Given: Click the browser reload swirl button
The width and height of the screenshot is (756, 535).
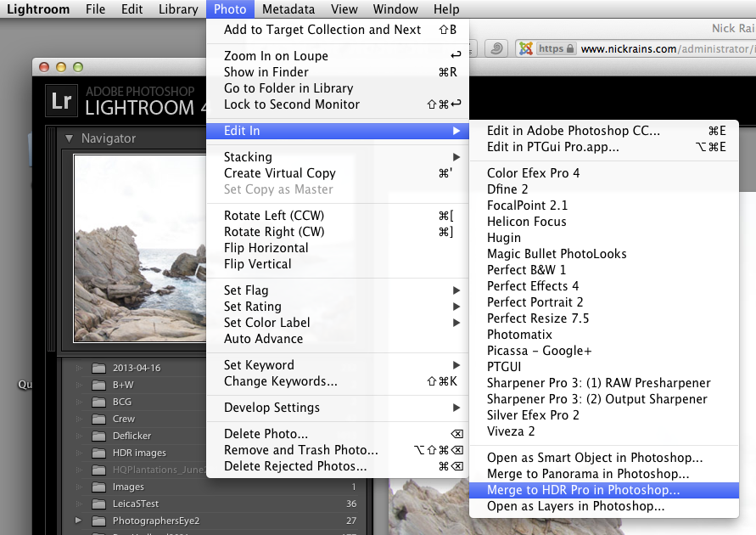Looking at the screenshot, I should coord(496,48).
